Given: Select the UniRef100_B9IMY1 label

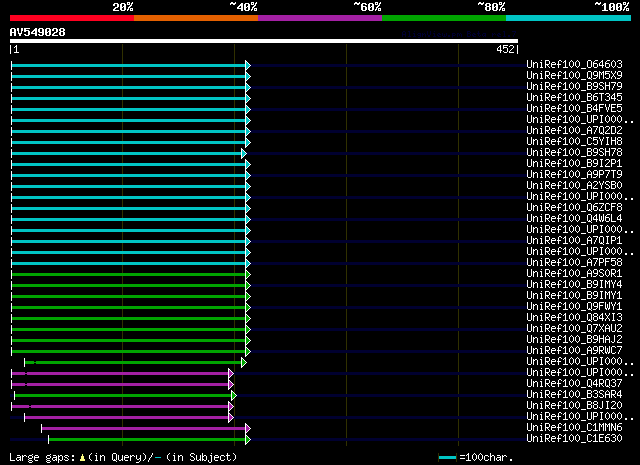Looking at the screenshot, I should coord(574,296).
